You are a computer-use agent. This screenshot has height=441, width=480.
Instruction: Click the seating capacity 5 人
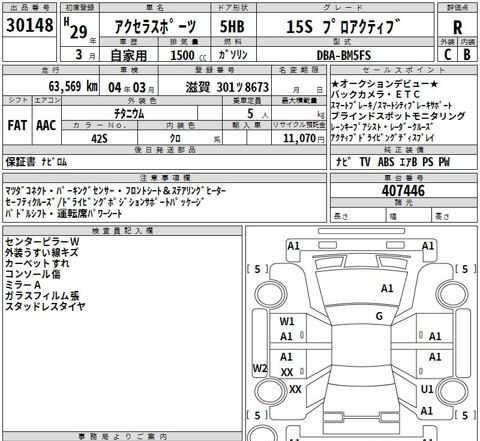(257, 114)
